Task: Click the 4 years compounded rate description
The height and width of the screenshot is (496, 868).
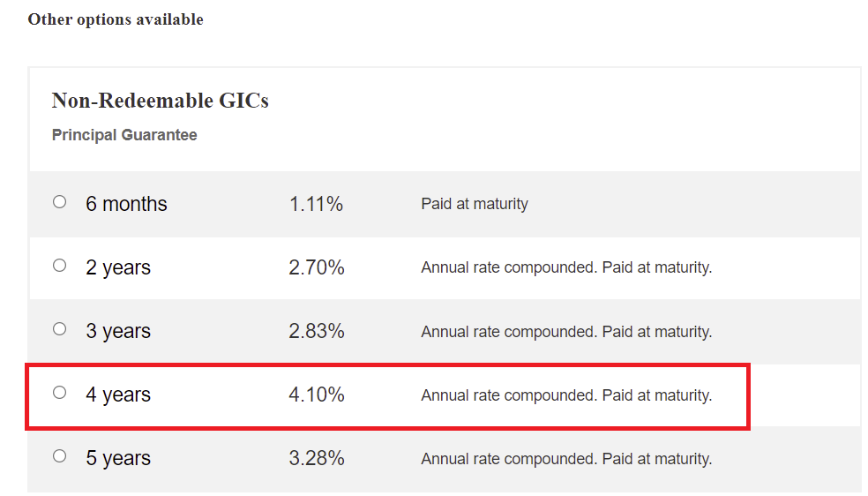Action: [566, 395]
